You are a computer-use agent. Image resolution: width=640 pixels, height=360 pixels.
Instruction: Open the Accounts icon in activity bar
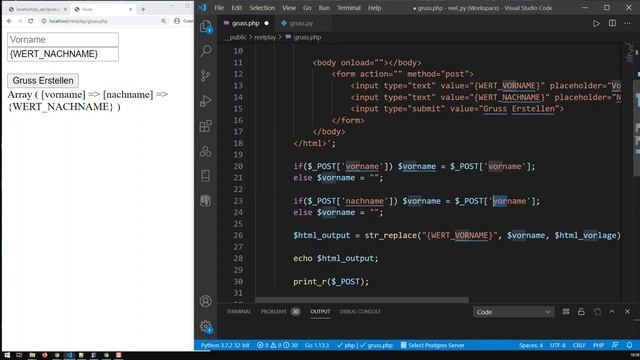point(206,301)
